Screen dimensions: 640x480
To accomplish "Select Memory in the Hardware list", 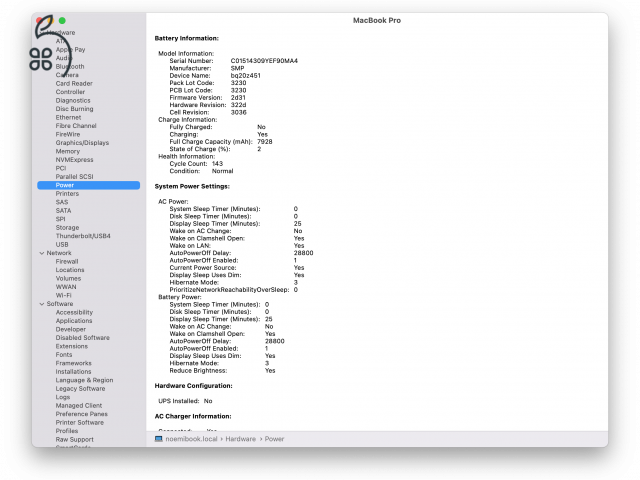I will click(x=68, y=151).
